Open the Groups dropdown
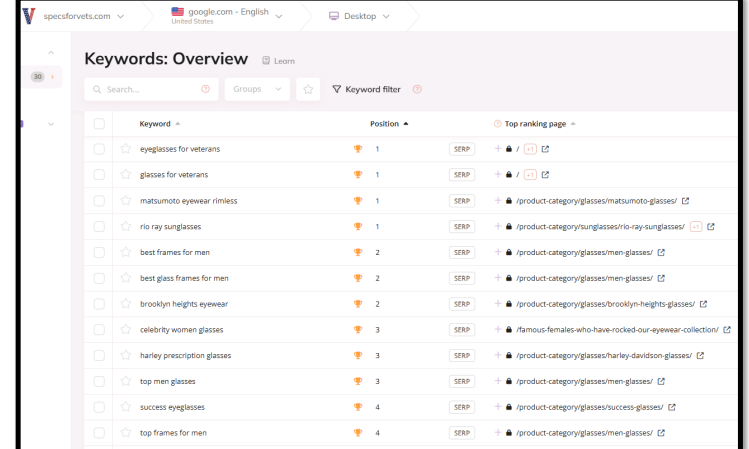Screen dimensions: 749x449 click(257, 89)
